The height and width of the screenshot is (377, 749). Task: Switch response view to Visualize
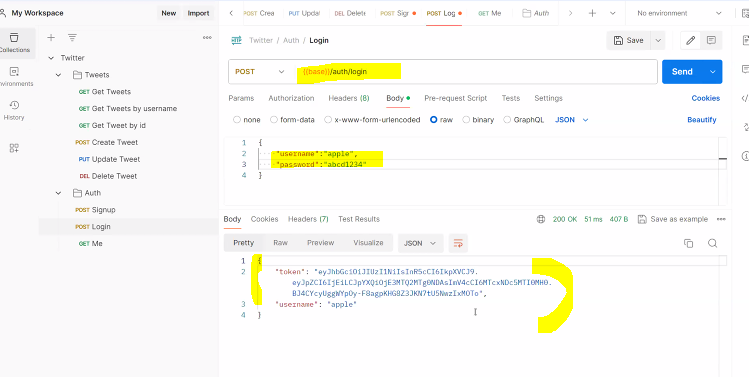[368, 243]
